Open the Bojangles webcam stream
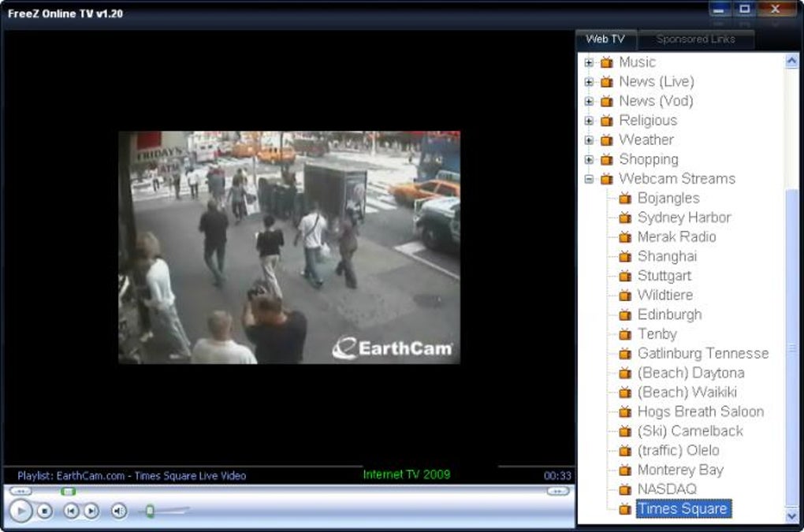Screen dimensions: 804x532 tap(668, 199)
